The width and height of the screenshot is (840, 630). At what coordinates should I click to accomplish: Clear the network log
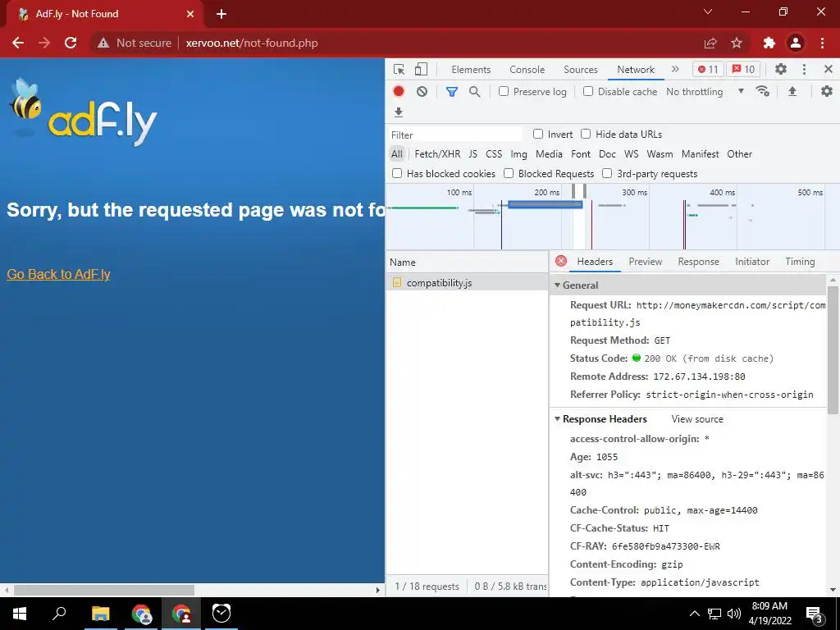(422, 91)
